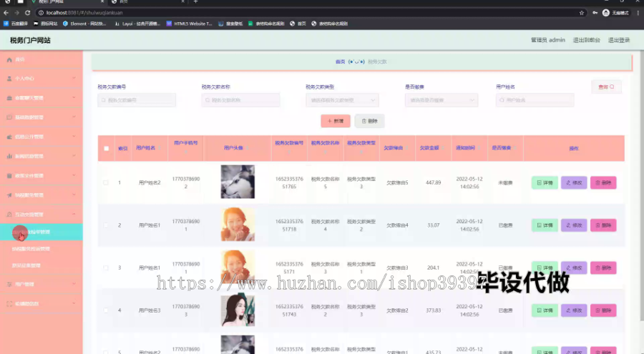Image resolution: width=644 pixels, height=354 pixels.
Task: Click 退出登录 in the top header
Action: (x=619, y=40)
